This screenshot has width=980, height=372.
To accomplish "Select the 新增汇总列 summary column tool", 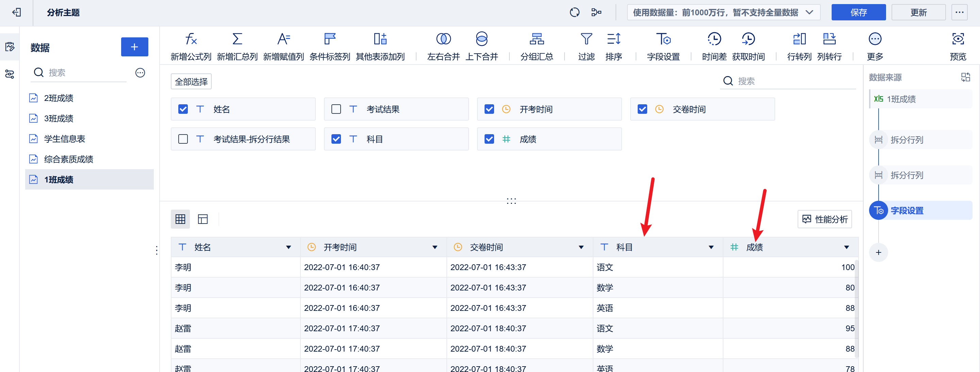I will point(237,39).
